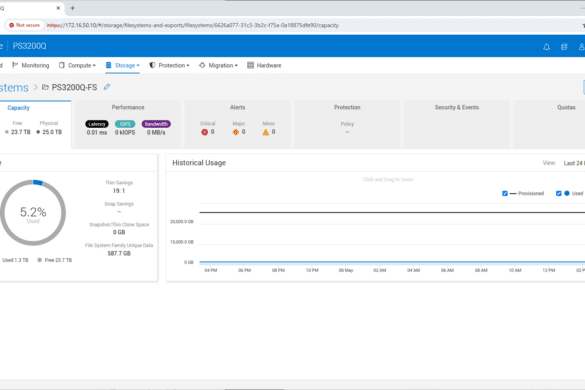
Task: Click the Minor alerts warning triangle icon
Action: (266, 132)
